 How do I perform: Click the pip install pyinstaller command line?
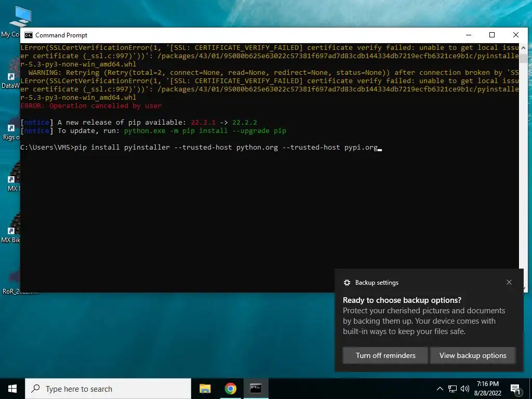click(201, 147)
